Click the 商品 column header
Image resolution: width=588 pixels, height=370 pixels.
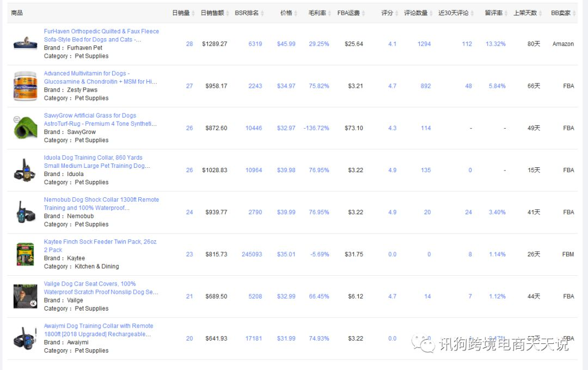(17, 13)
